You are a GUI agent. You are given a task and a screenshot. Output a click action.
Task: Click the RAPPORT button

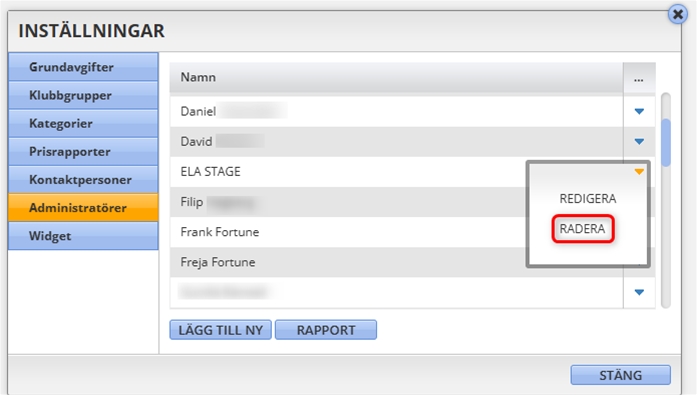tap(326, 330)
